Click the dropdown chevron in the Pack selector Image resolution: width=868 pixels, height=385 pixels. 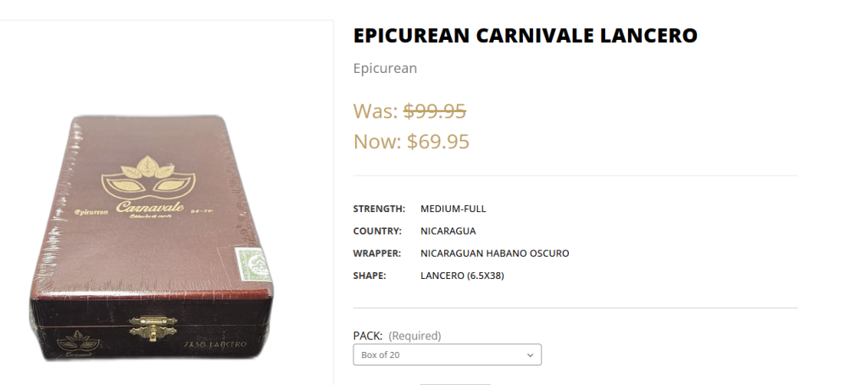[x=531, y=354]
